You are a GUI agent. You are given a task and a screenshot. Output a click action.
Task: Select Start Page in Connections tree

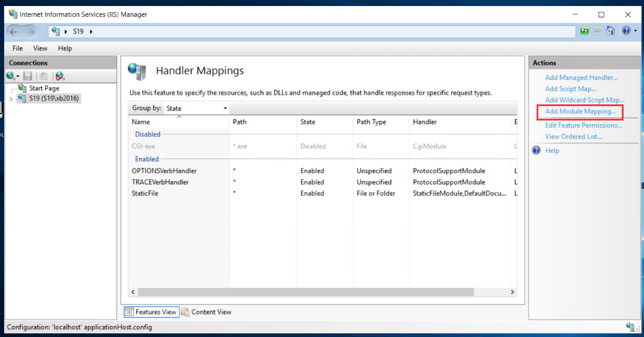44,88
